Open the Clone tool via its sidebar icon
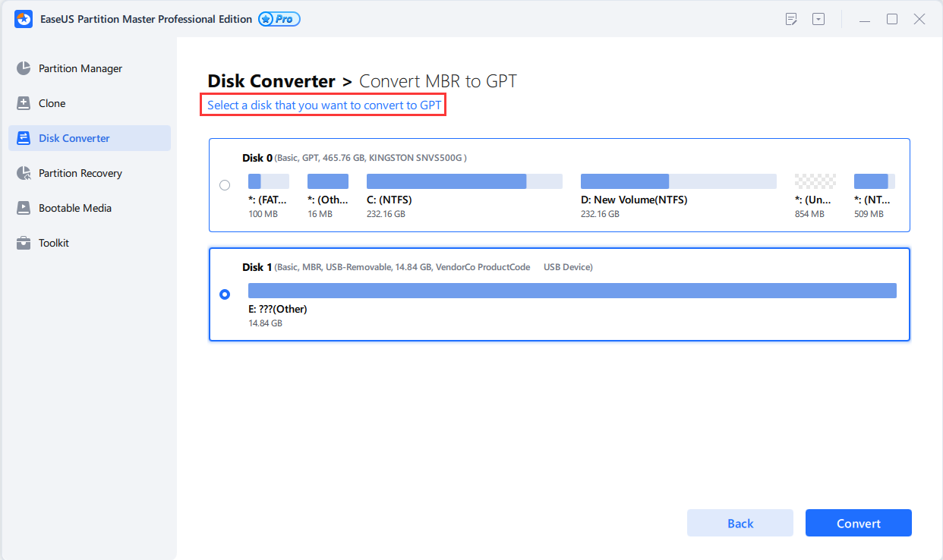 coord(25,103)
